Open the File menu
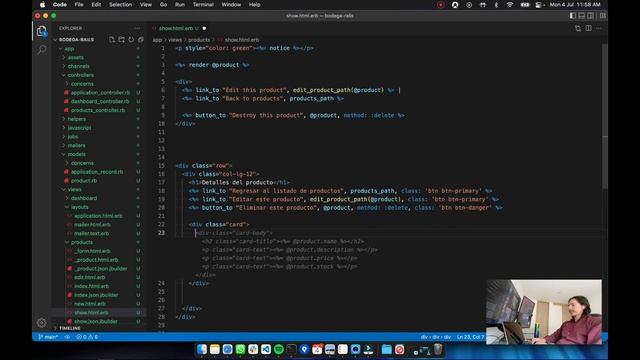The height and width of the screenshot is (360, 640). pyautogui.click(x=79, y=5)
